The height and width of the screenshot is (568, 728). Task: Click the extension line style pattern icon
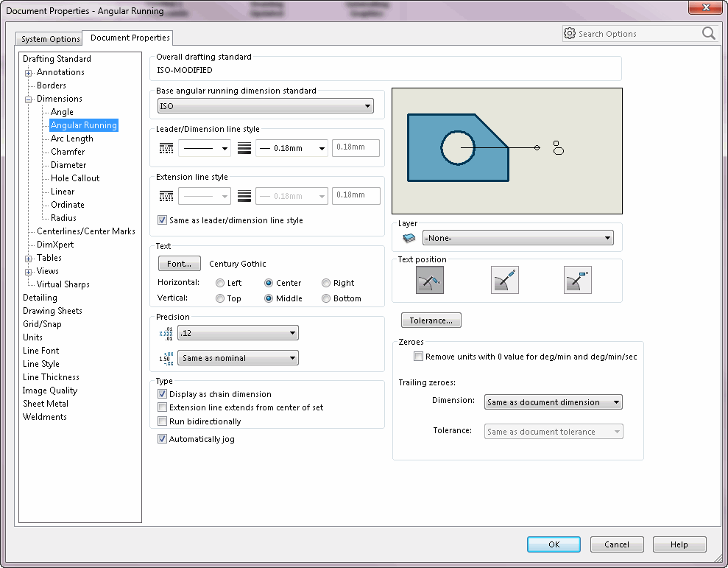coord(166,196)
